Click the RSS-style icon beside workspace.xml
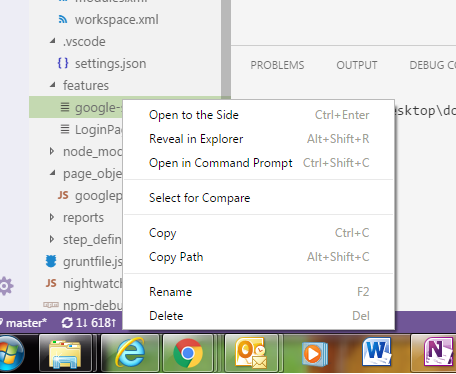Viewport: 456px width, 374px height. click(63, 20)
